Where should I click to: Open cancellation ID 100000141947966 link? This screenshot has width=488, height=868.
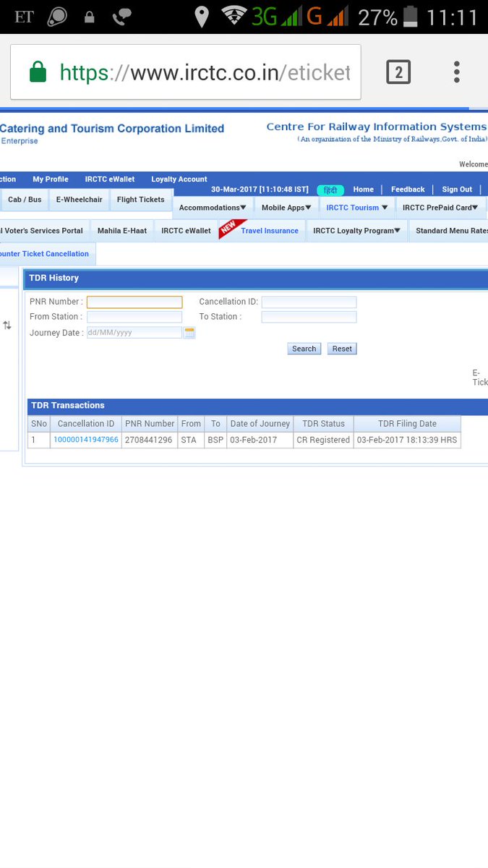86,440
